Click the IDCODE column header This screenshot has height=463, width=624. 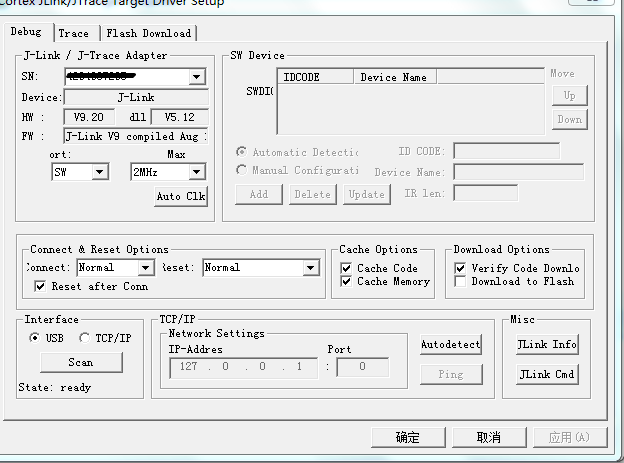pos(316,77)
